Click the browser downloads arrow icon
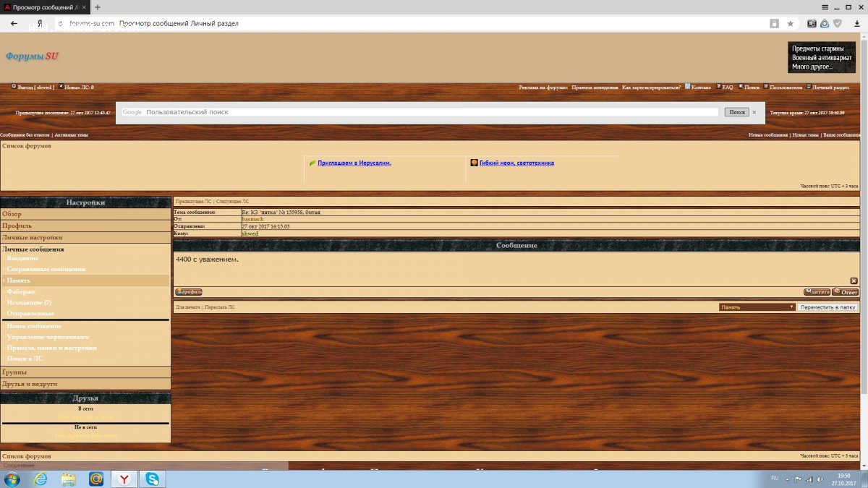 click(856, 23)
